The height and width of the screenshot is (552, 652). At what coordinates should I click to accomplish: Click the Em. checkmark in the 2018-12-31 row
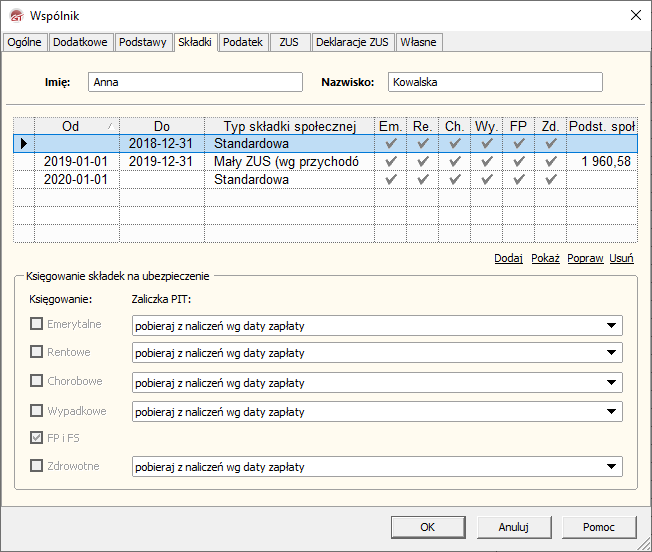tap(391, 144)
